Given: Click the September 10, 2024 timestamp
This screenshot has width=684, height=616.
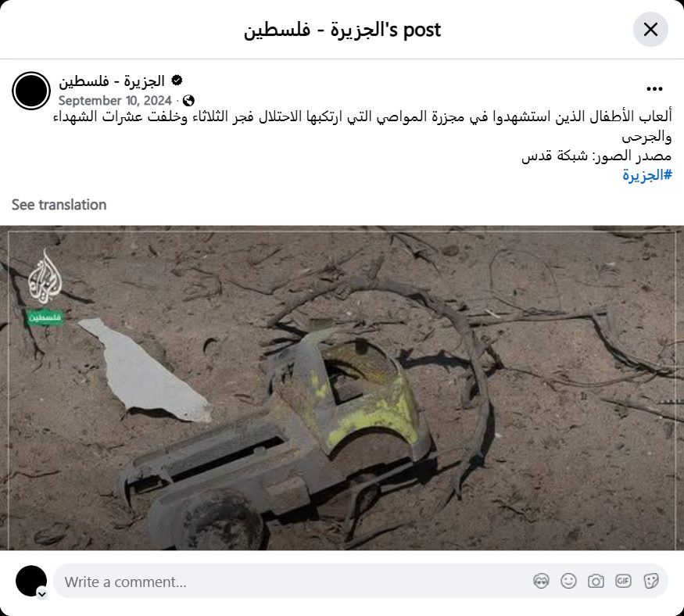Looking at the screenshot, I should pyautogui.click(x=115, y=101).
